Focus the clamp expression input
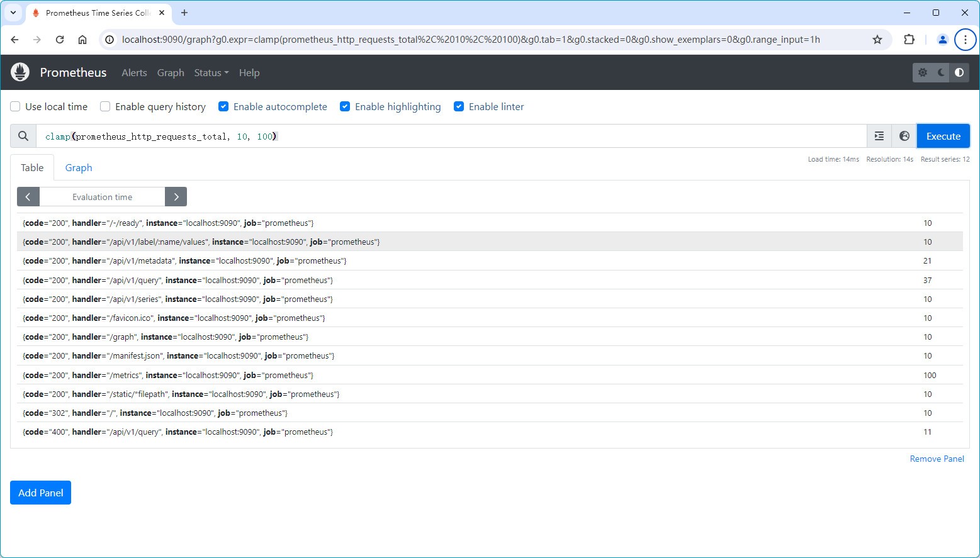Screen dimensions: 980x558 (451, 136)
